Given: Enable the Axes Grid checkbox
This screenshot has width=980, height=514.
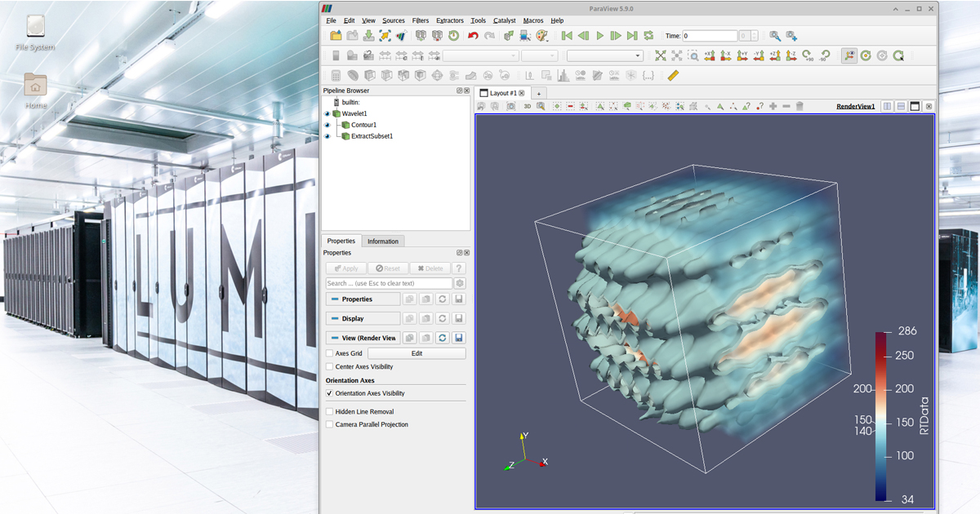Looking at the screenshot, I should (330, 353).
